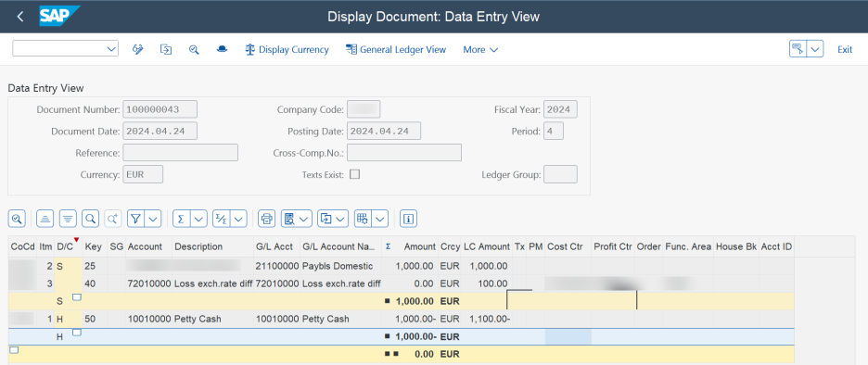Click the Cost Ctr column header
Viewport: 868px width, 365px height.
568,246
